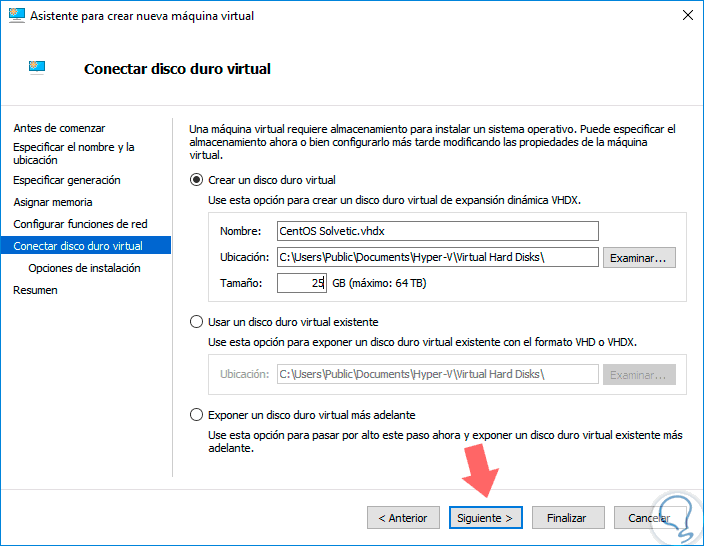
Task: Click the Tamaño size field
Action: [302, 283]
